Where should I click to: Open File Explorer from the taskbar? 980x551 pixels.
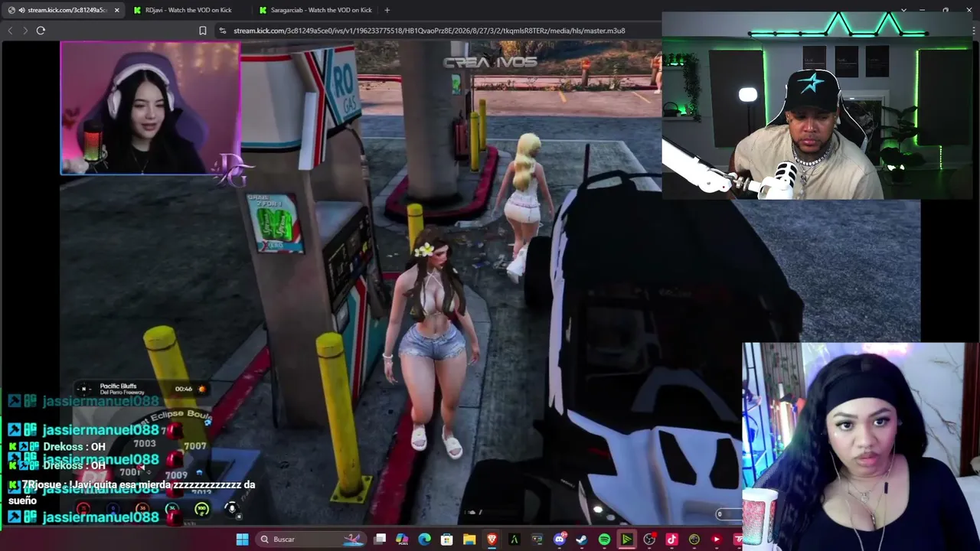(469, 540)
